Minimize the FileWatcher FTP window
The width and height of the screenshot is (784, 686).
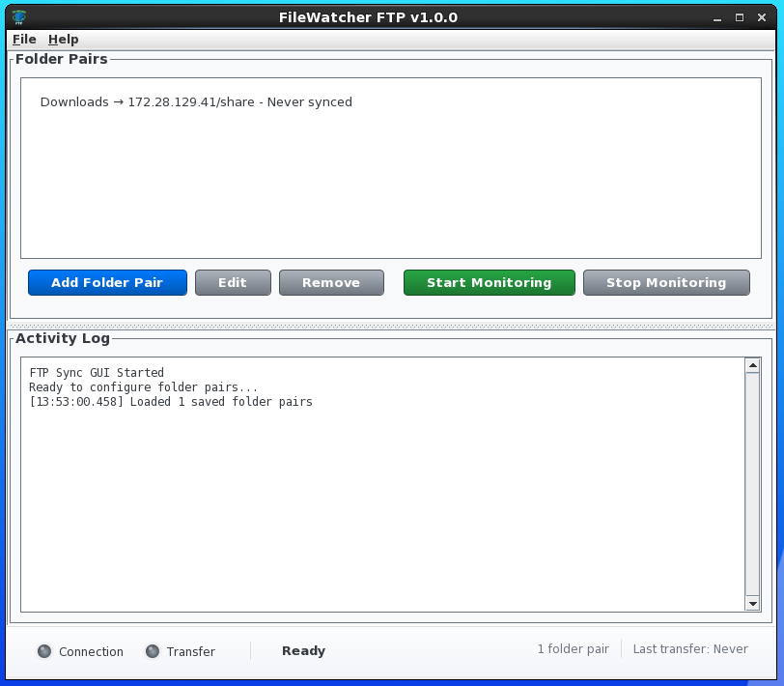point(717,18)
